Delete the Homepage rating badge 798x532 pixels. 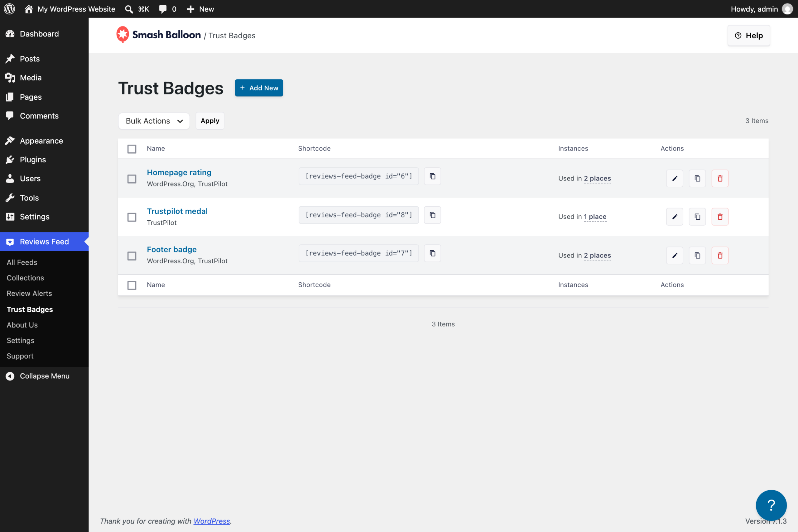coord(720,179)
